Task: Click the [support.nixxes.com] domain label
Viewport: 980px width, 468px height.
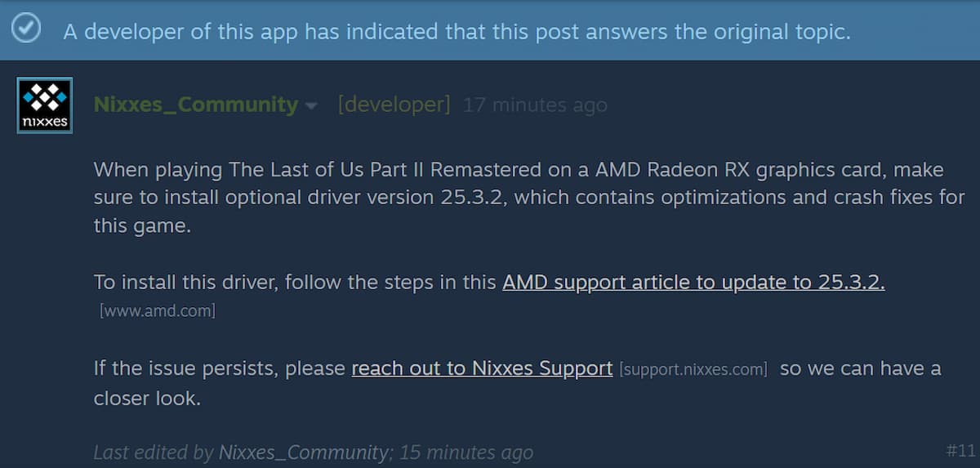Action: (x=693, y=369)
